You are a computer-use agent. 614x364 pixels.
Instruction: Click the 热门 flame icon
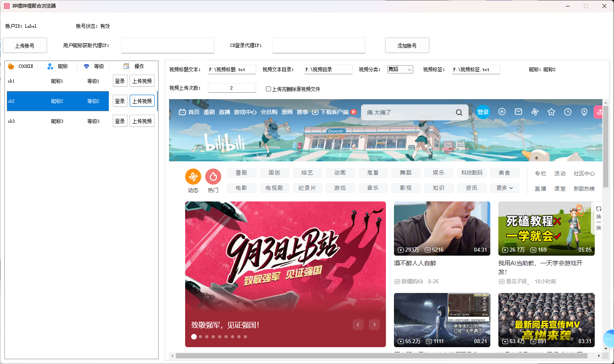tap(213, 177)
